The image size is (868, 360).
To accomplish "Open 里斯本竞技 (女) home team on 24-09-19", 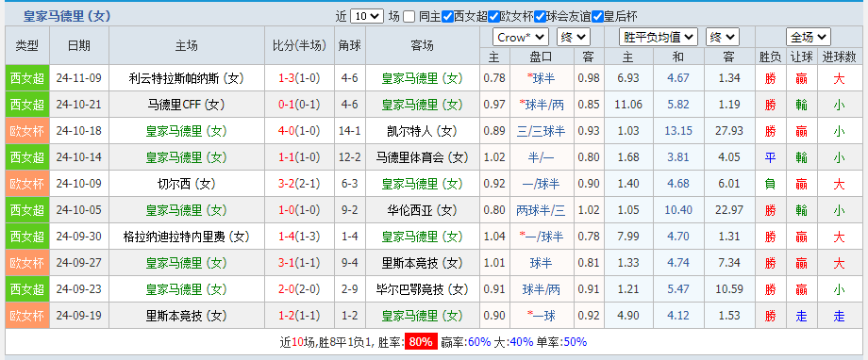I will coord(186,316).
